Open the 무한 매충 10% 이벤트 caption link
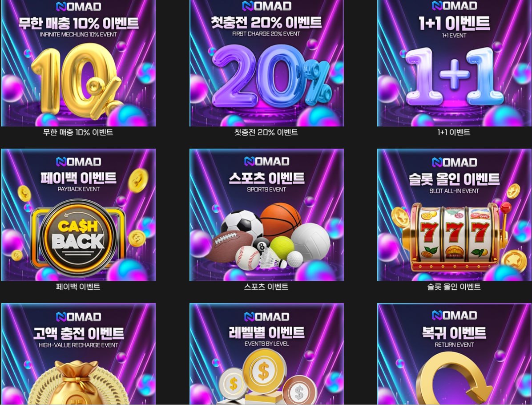Image resolution: width=532 pixels, height=405 pixels. point(78,132)
